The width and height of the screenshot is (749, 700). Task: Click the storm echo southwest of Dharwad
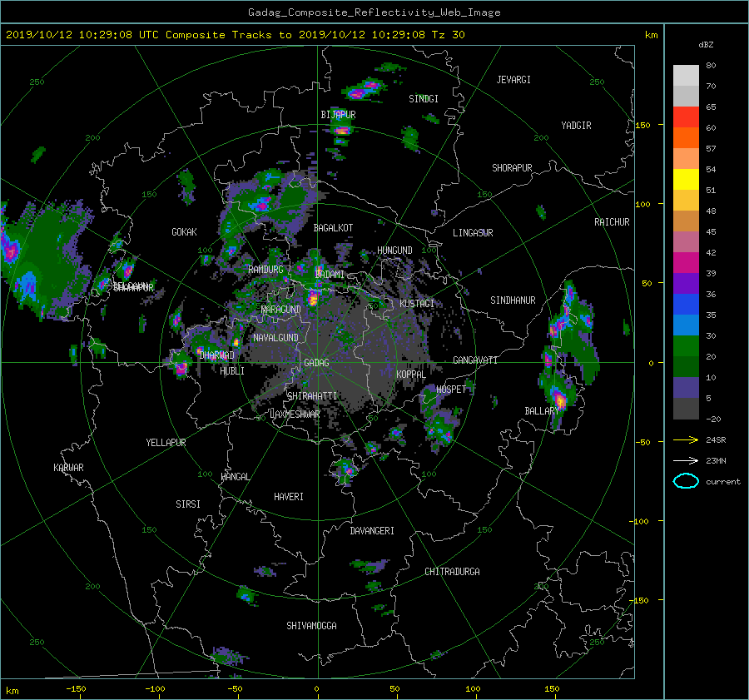point(181,367)
